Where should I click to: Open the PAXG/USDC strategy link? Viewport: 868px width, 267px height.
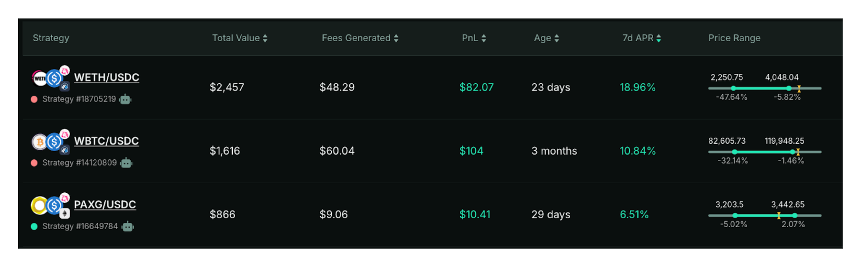point(105,204)
